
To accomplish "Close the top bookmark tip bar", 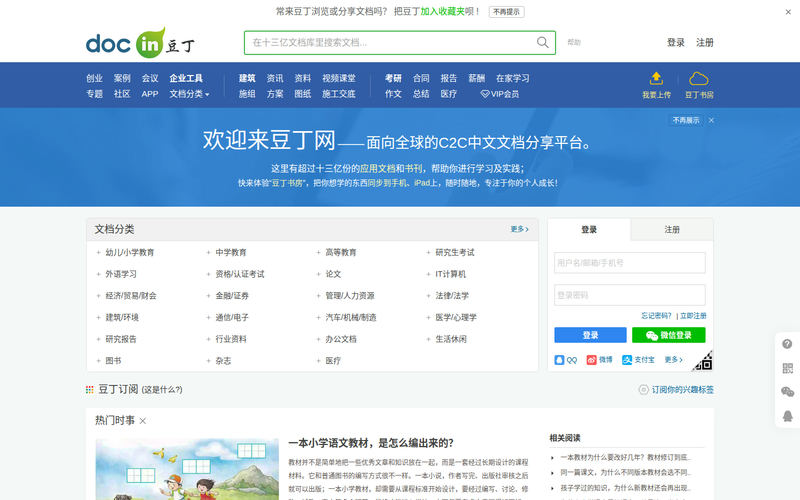I will point(788,12).
